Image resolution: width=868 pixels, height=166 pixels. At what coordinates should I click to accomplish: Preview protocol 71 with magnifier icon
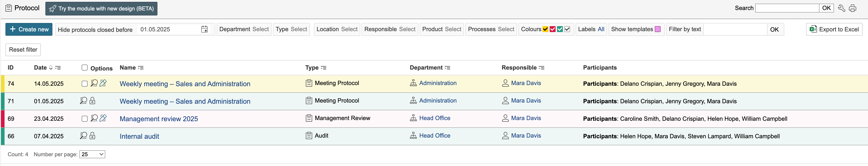pyautogui.click(x=83, y=101)
